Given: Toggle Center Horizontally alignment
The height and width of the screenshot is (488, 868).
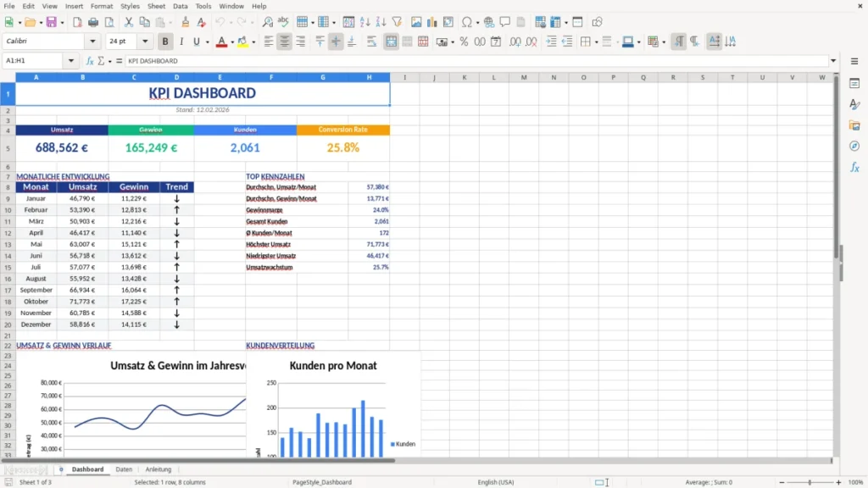Looking at the screenshot, I should tap(285, 42).
